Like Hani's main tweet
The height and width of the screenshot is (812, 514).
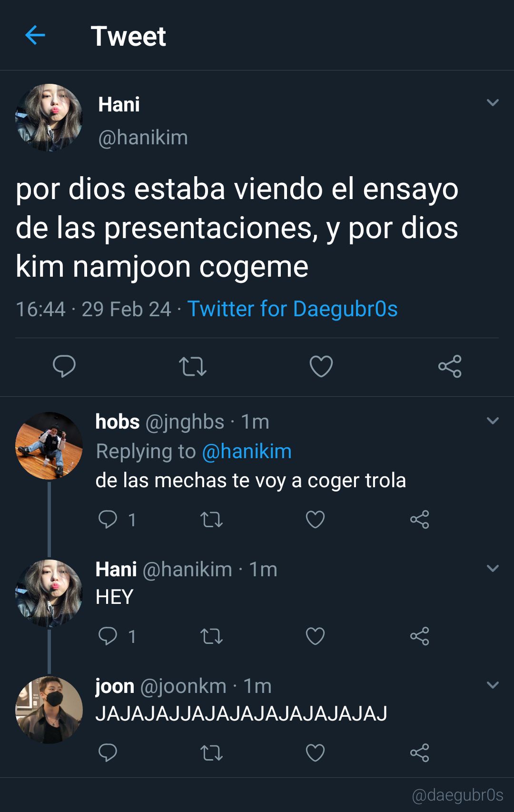tap(321, 366)
